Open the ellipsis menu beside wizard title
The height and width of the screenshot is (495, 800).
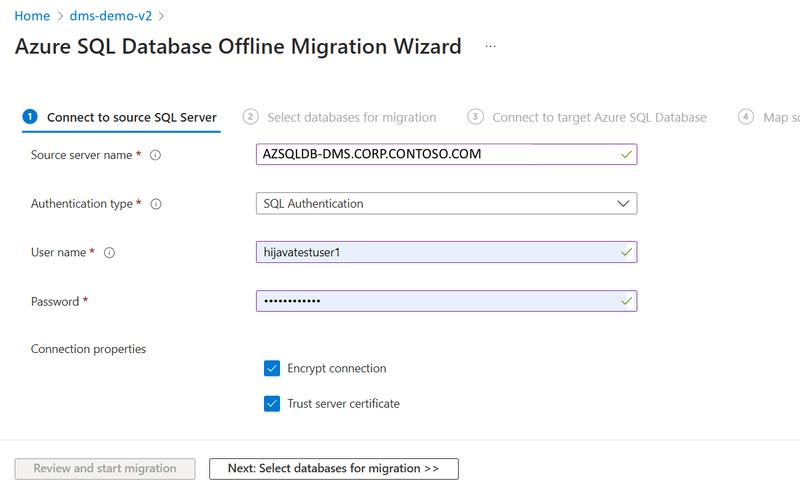(490, 46)
